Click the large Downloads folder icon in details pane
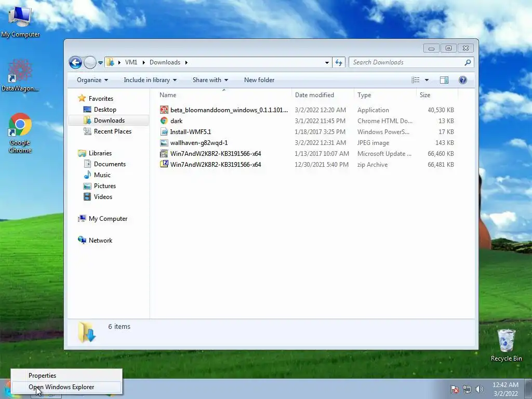The width and height of the screenshot is (532, 399). pos(87,332)
